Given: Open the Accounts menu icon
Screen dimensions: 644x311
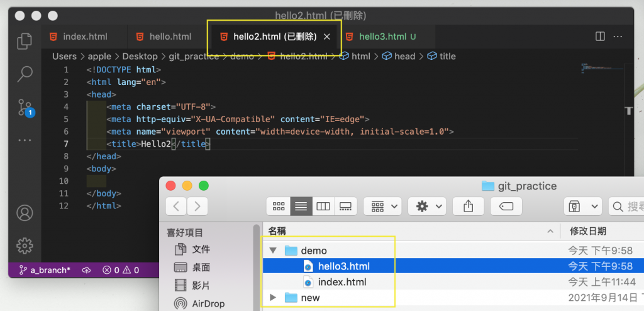Looking at the screenshot, I should (25, 213).
